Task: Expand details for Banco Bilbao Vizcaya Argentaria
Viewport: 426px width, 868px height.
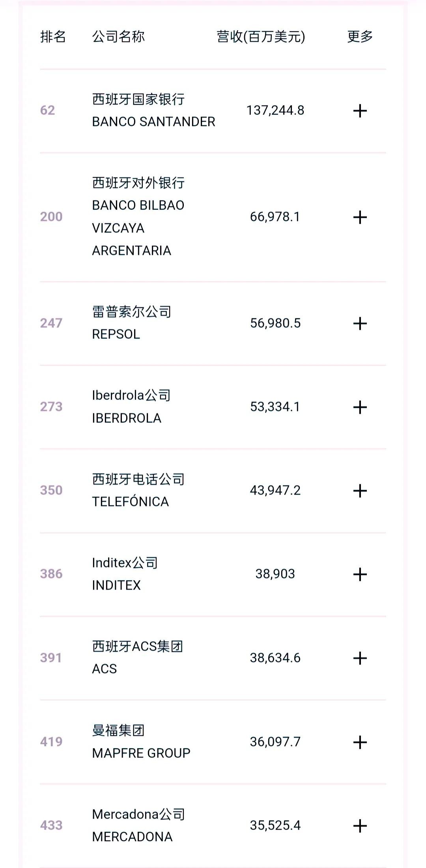Action: coord(360,217)
